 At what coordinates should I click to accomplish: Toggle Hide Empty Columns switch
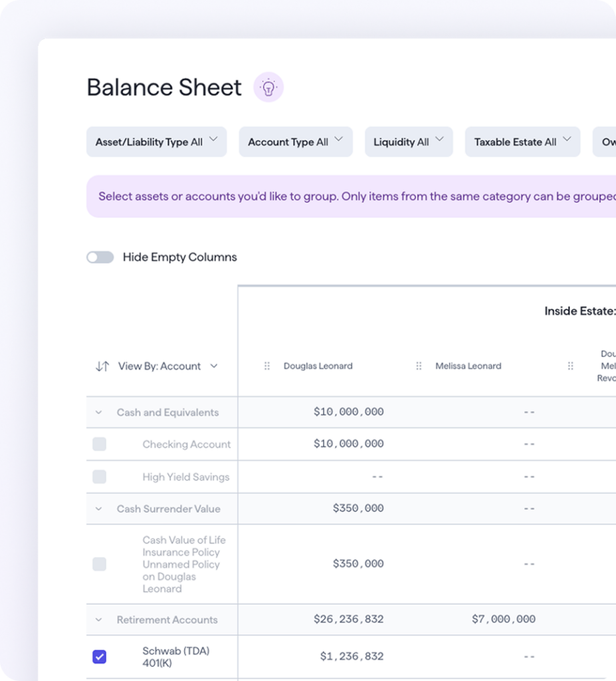pyautogui.click(x=100, y=257)
